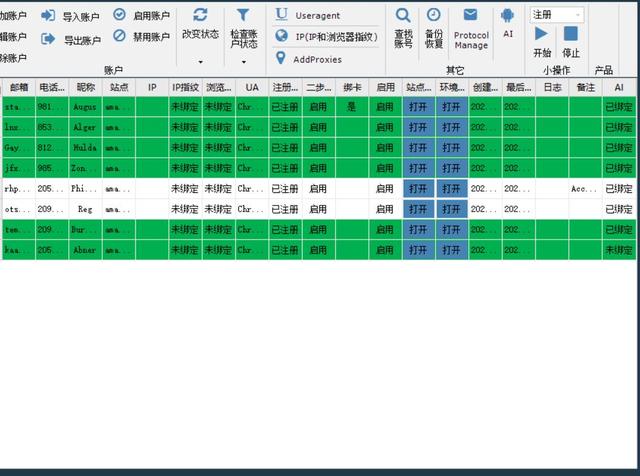Click the AI column header
640x476 pixels.
coord(619,87)
